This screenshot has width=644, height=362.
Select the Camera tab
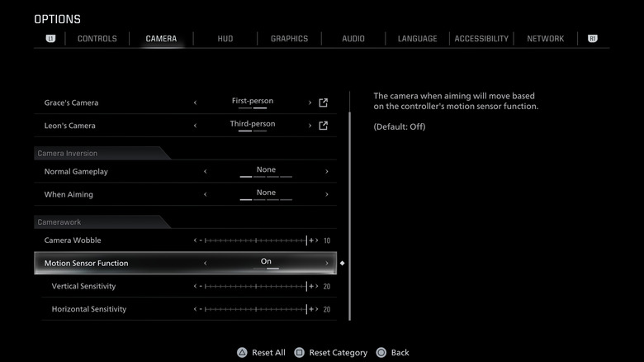161,39
